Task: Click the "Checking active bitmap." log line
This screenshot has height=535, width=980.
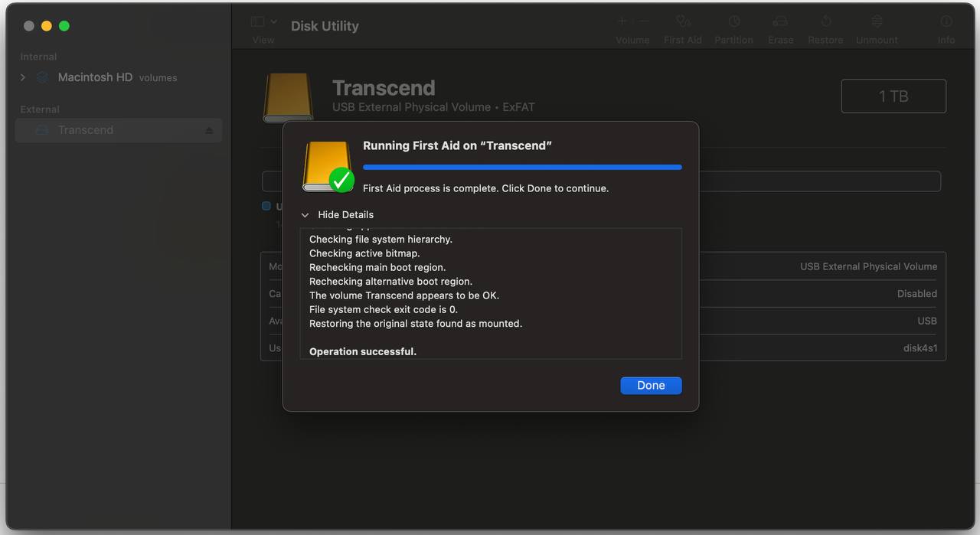Action: click(x=364, y=253)
